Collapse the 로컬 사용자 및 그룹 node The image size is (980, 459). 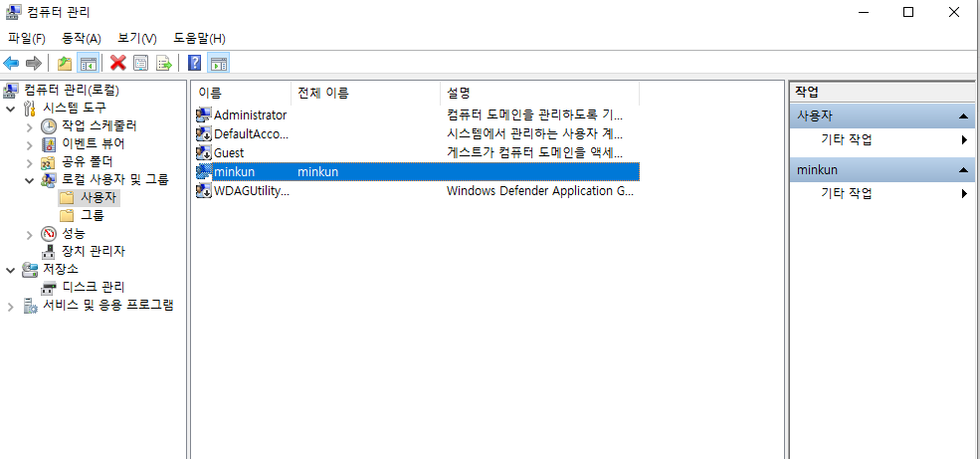coord(29,181)
